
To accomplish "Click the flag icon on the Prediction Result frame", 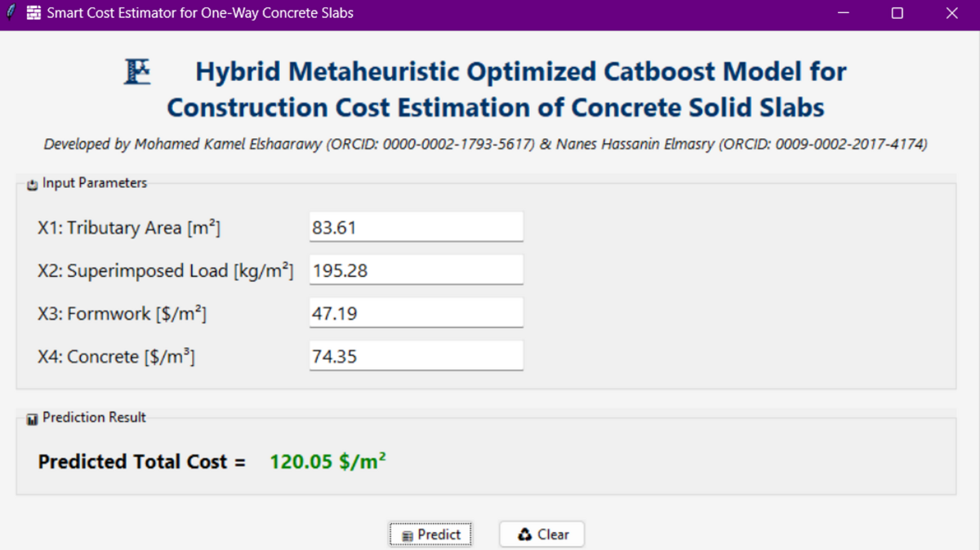I will (30, 417).
